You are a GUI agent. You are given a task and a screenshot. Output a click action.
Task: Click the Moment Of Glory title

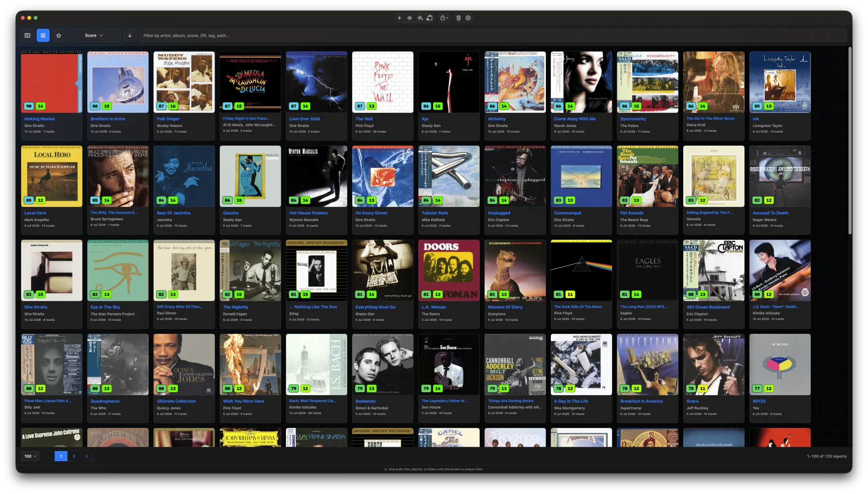(x=505, y=307)
